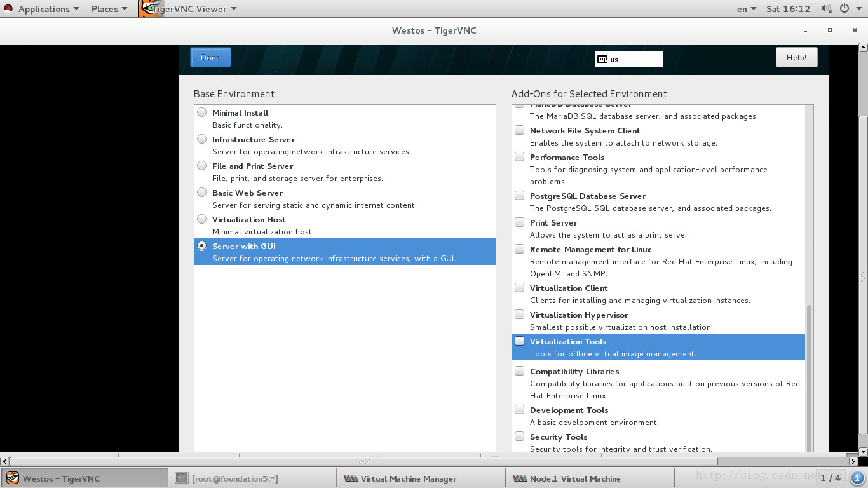Screen dimensions: 868x488
Task: Check the Performance Tools add-on
Action: click(519, 157)
